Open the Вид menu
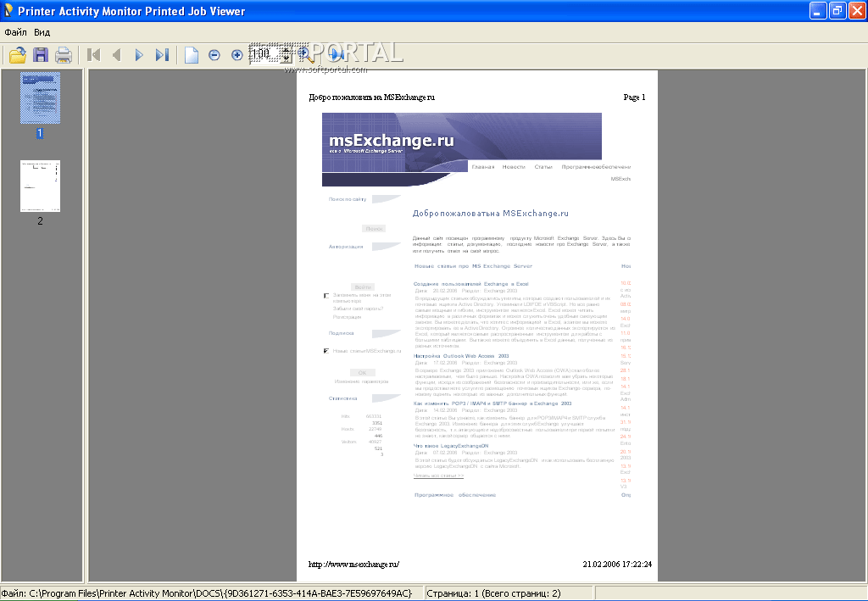The image size is (868, 601). [x=42, y=32]
